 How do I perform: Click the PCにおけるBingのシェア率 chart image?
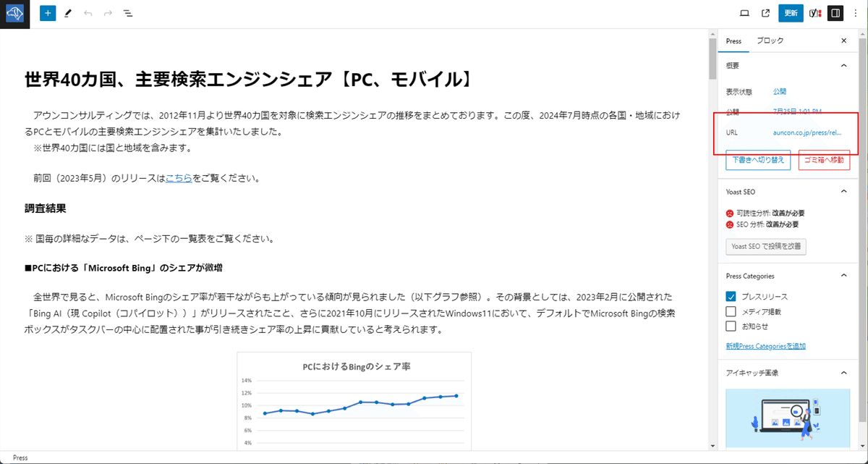coord(354,402)
